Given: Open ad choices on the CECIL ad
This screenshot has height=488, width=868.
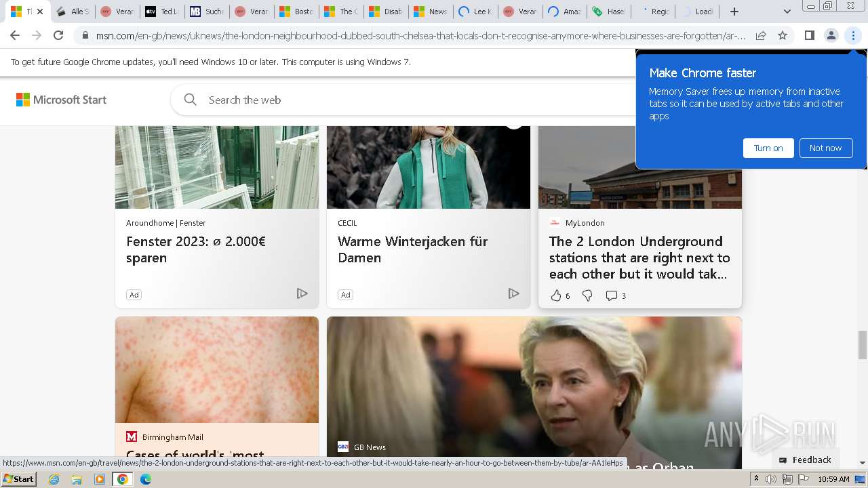Looking at the screenshot, I should pyautogui.click(x=513, y=293).
